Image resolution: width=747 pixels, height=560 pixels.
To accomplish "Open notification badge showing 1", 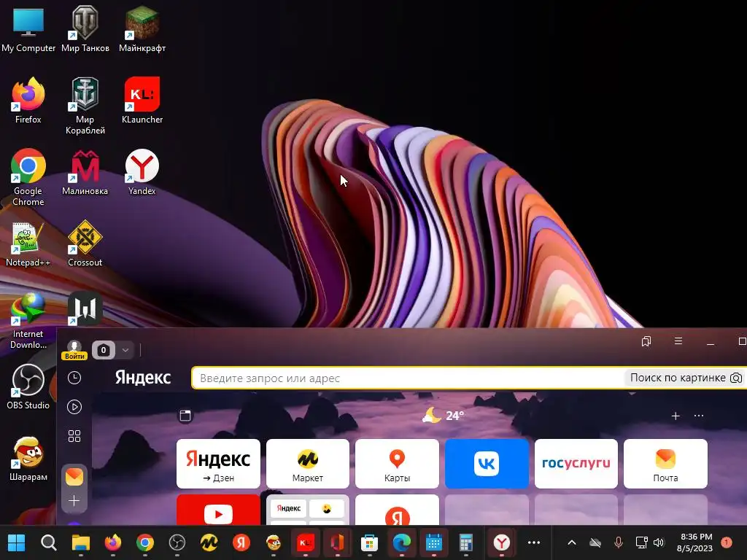I will pyautogui.click(x=727, y=542).
